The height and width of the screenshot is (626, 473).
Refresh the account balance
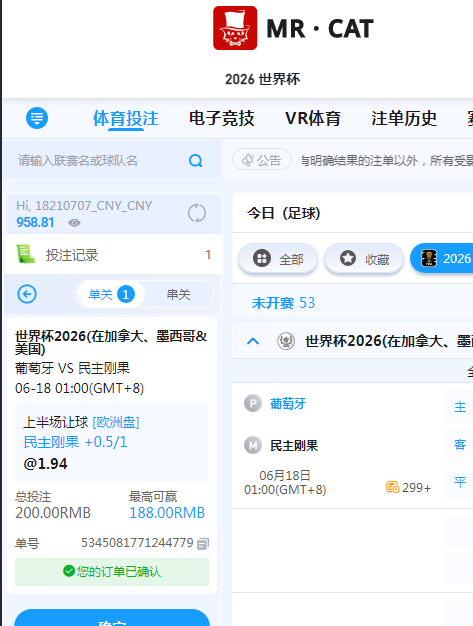click(x=197, y=213)
